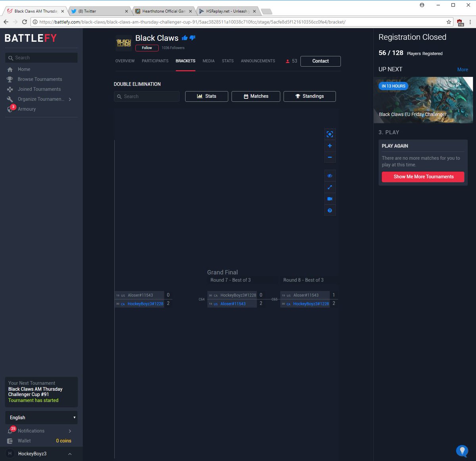Image resolution: width=476 pixels, height=461 pixels.
Task: Click the browser back arrow
Action: [6, 22]
